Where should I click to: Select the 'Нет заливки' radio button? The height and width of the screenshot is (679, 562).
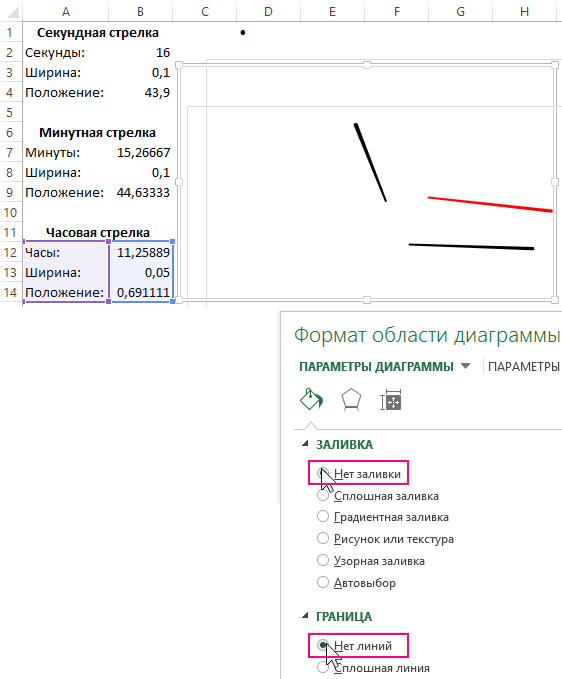coord(323,473)
